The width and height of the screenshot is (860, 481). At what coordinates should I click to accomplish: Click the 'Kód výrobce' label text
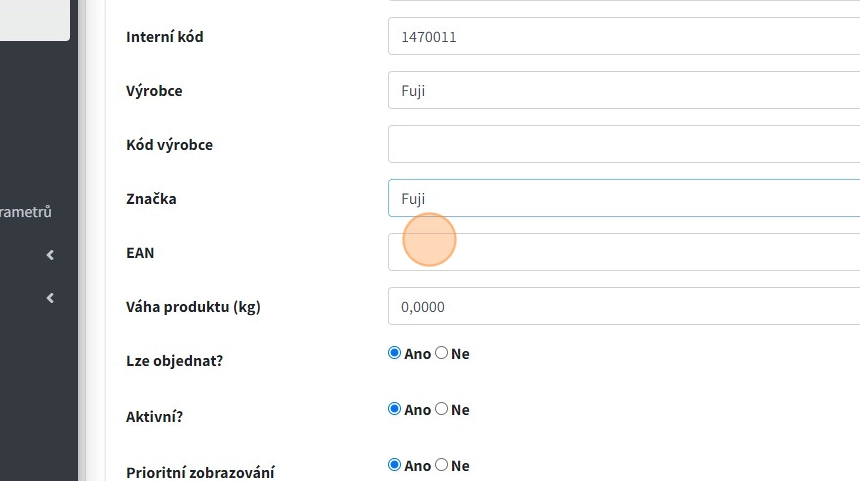click(169, 145)
